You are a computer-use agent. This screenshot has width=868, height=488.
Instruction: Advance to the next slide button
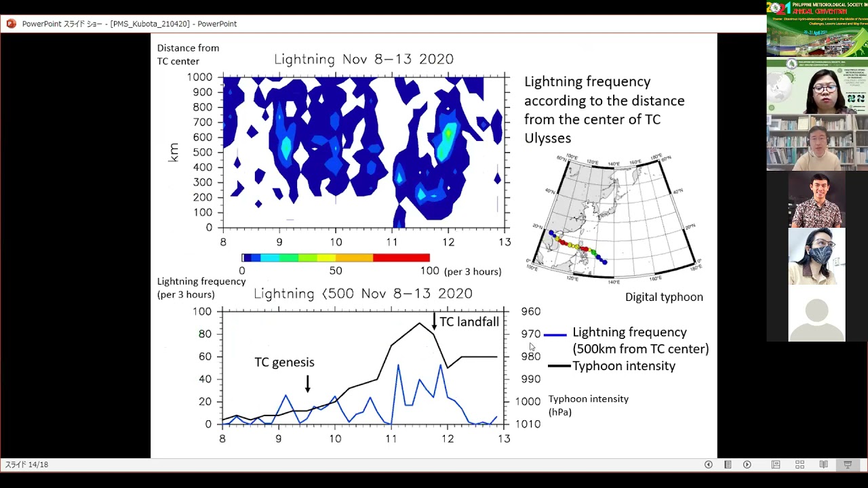(747, 464)
